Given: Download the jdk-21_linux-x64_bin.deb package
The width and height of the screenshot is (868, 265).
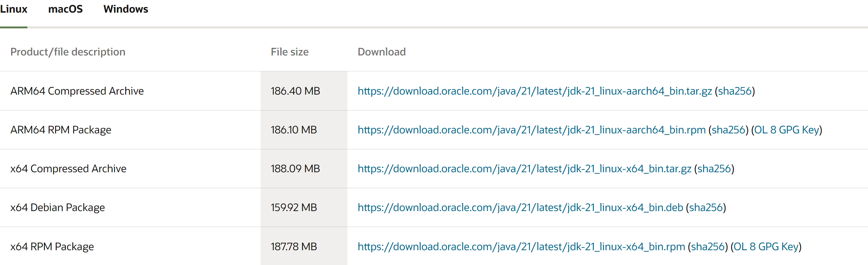Looking at the screenshot, I should click(x=520, y=208).
